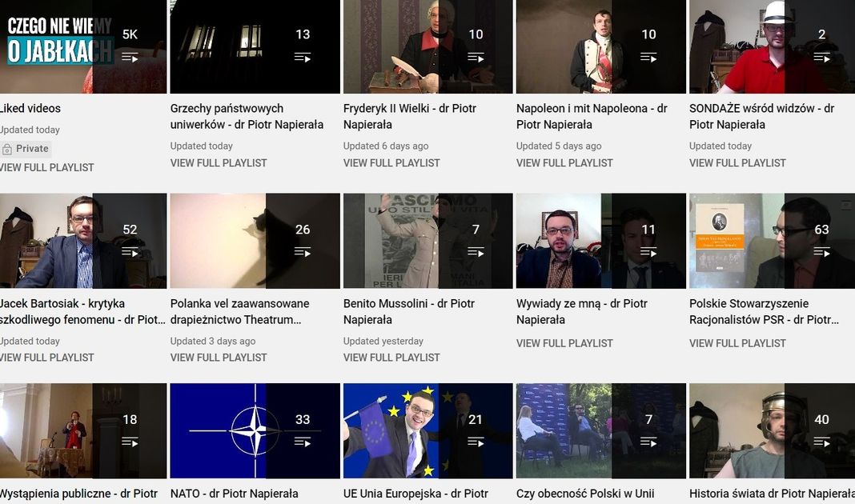Open View Full Playlist for Grzechy państwowych uniwerków
This screenshot has width=855, height=504.
(219, 163)
